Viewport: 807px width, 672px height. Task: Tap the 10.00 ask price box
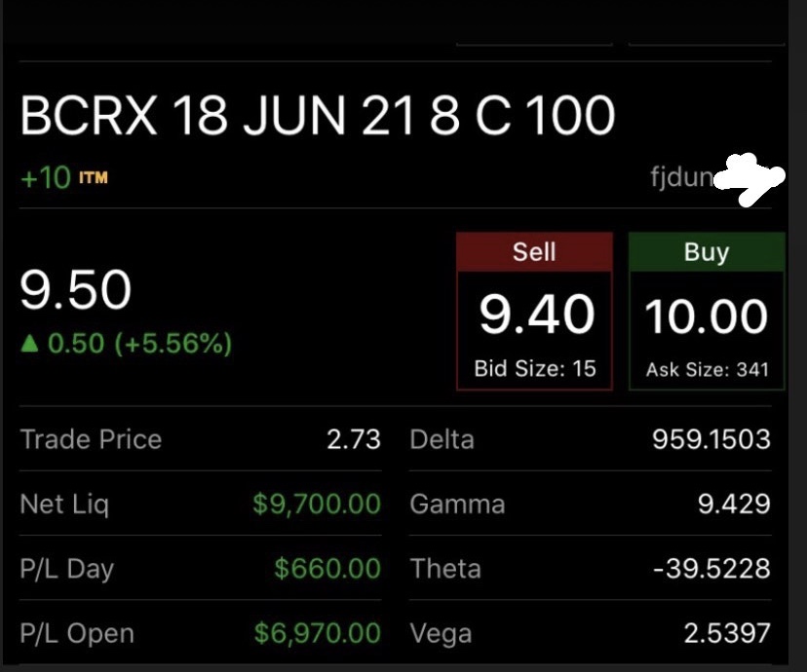point(707,330)
